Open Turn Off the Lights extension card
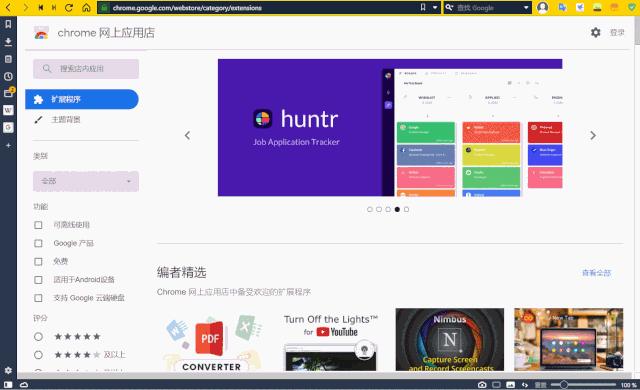 click(331, 340)
